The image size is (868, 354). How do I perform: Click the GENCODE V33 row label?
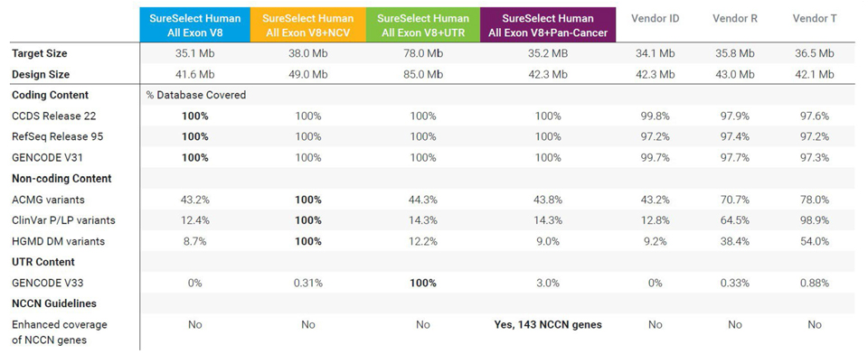45,284
